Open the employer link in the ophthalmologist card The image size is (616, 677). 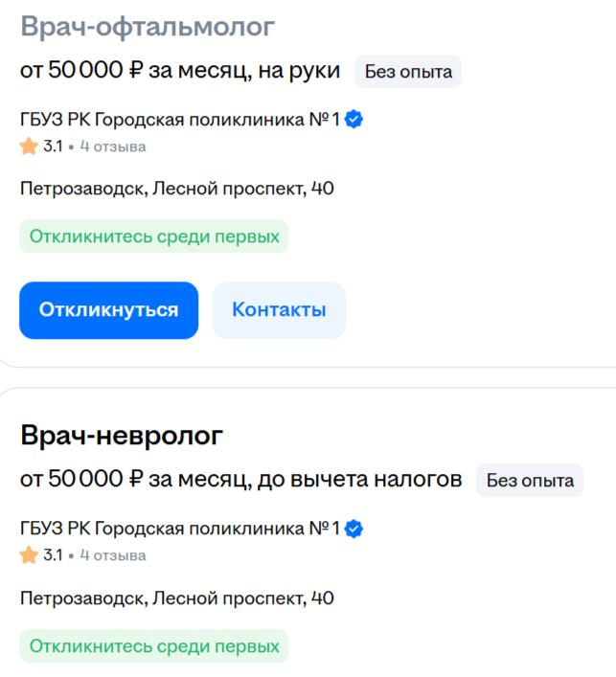(179, 120)
